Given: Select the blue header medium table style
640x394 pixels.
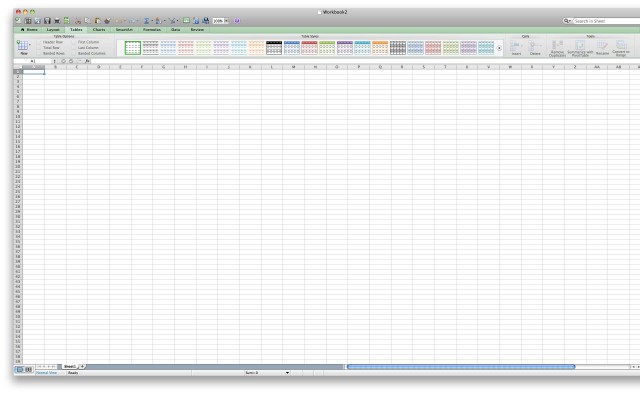Looking at the screenshot, I should tap(291, 48).
